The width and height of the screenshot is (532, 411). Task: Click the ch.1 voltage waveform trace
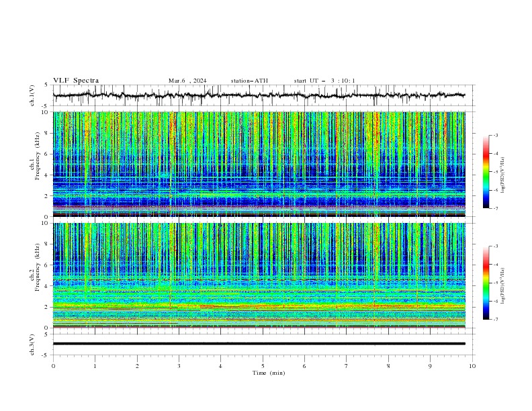click(x=259, y=95)
